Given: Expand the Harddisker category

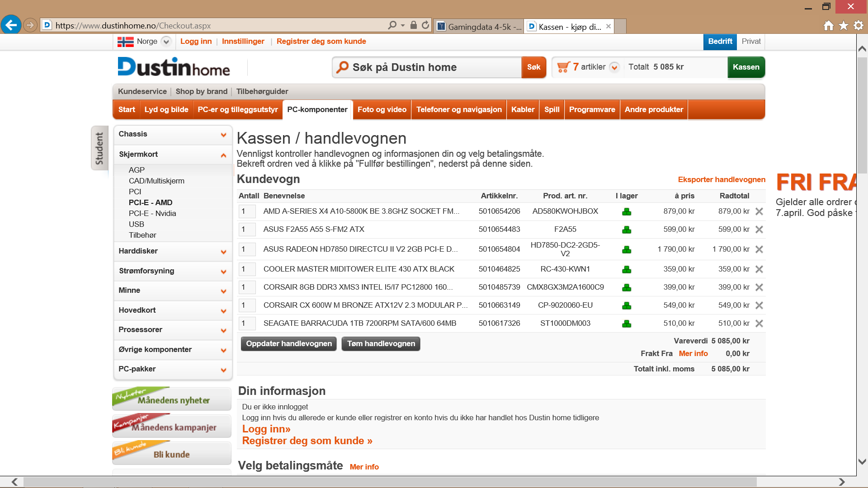Looking at the screenshot, I should coord(223,252).
